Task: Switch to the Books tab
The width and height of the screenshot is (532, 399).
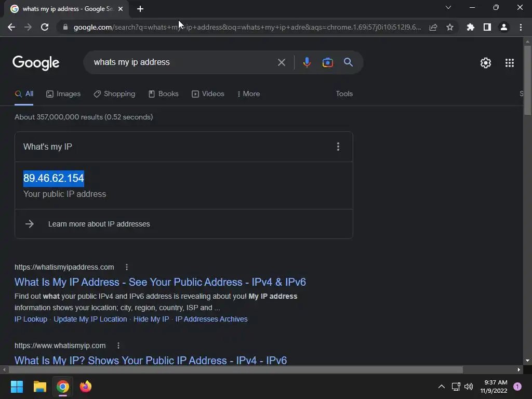Action: [x=164, y=94]
